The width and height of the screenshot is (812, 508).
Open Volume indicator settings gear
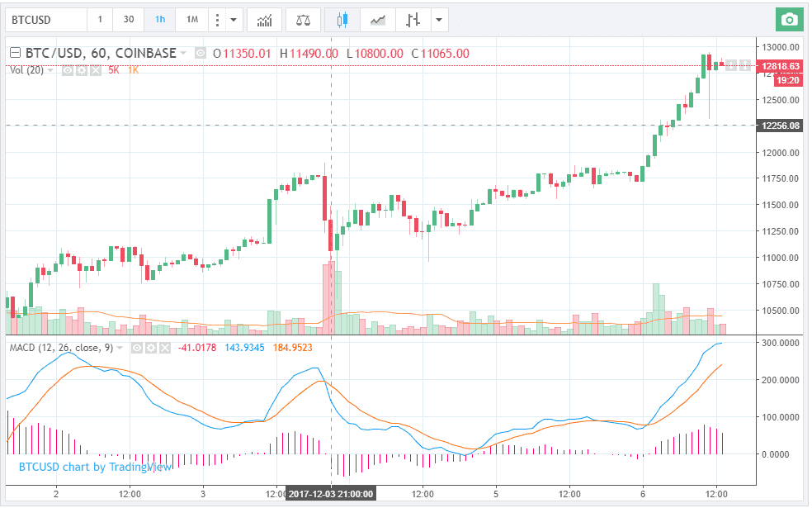coord(82,70)
